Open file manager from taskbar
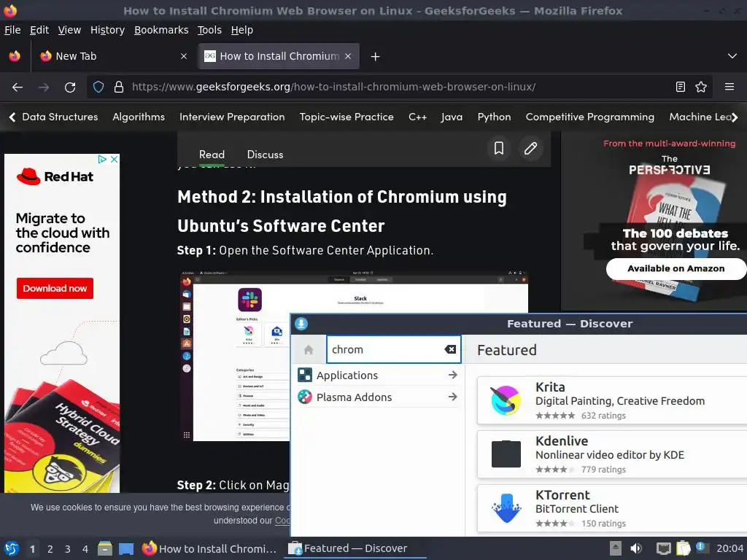 point(105,548)
